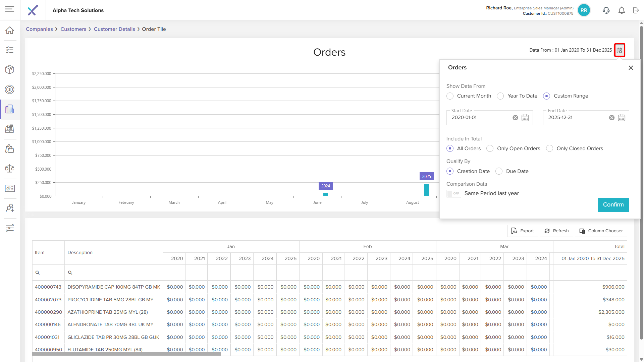This screenshot has height=362, width=644.
Task: Select Only Open Orders radio button
Action: pyautogui.click(x=490, y=148)
